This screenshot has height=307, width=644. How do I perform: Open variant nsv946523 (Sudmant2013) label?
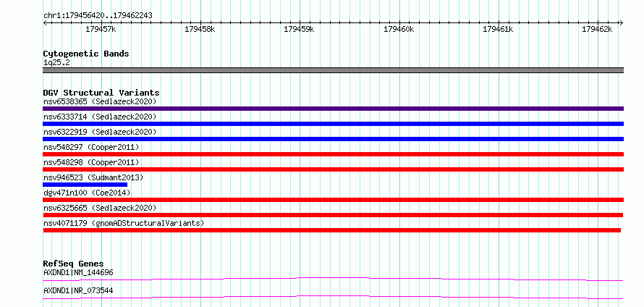pos(93,177)
